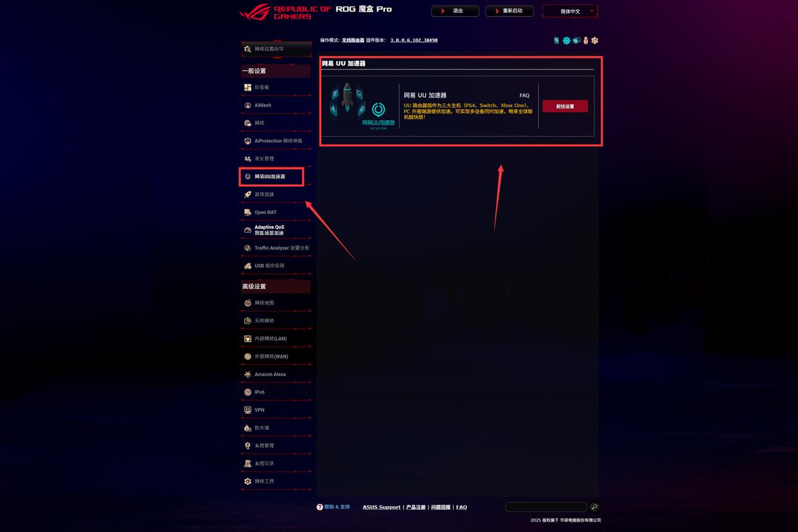Image resolution: width=798 pixels, height=532 pixels.
Task: Open the FAQ link in UU panel
Action: click(x=524, y=95)
